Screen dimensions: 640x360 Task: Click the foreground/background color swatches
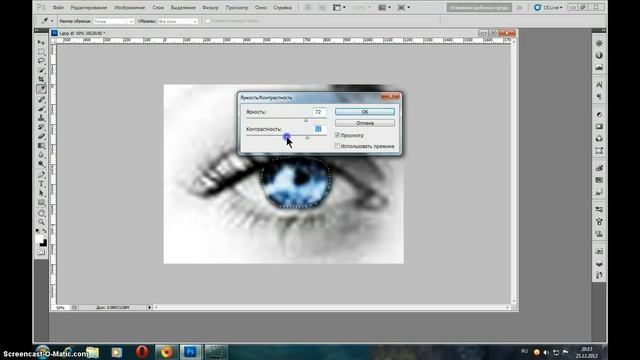tap(41, 239)
